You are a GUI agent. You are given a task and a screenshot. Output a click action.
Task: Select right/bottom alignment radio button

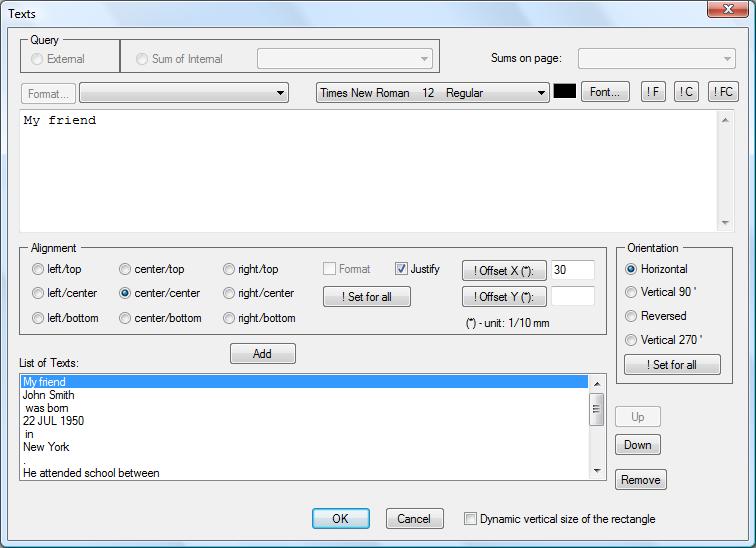coord(229,318)
